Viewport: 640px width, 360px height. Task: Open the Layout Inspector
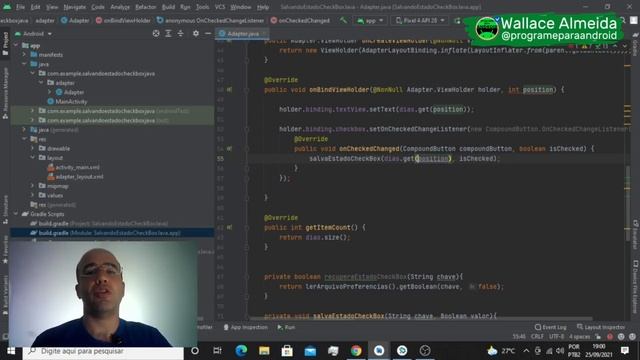(601, 327)
